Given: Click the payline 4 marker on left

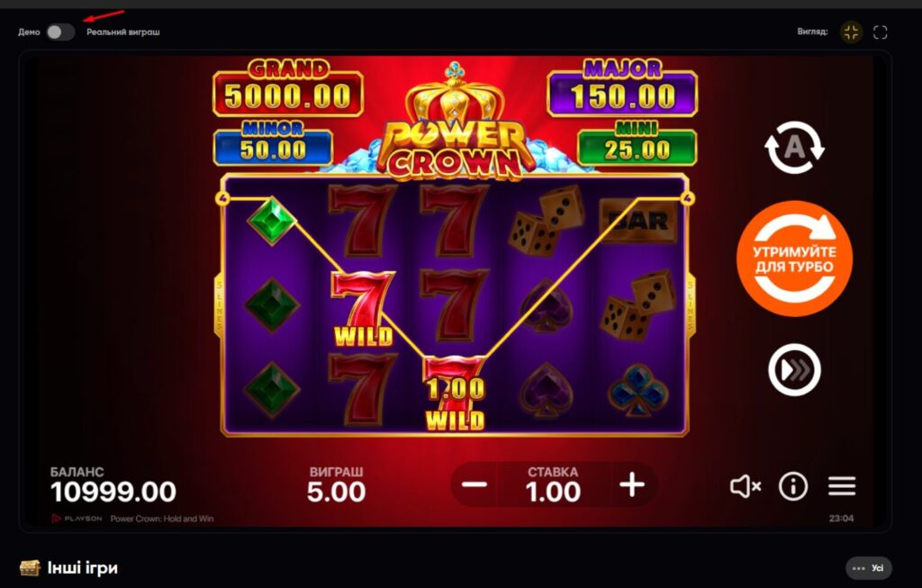Looking at the screenshot, I should tap(222, 198).
